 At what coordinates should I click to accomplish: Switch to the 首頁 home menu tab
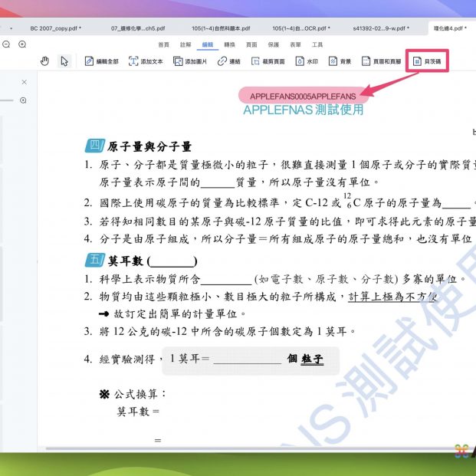163,44
